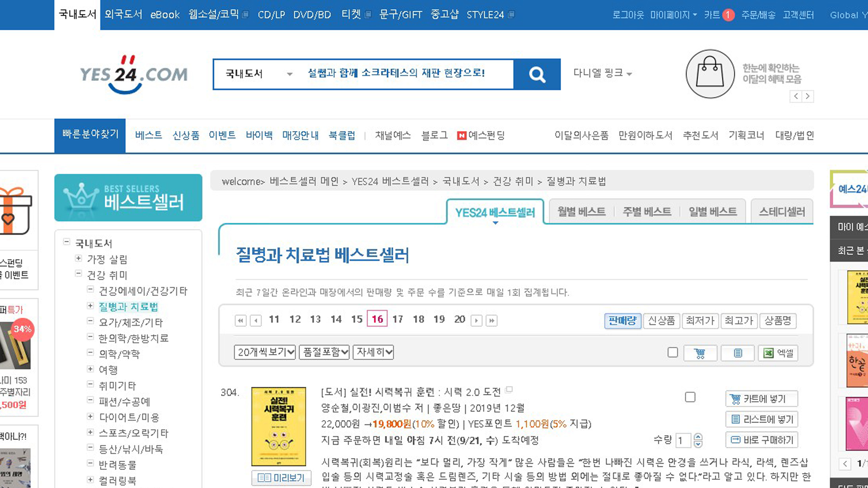Click the cart icon in list toolbar

pos(700,353)
